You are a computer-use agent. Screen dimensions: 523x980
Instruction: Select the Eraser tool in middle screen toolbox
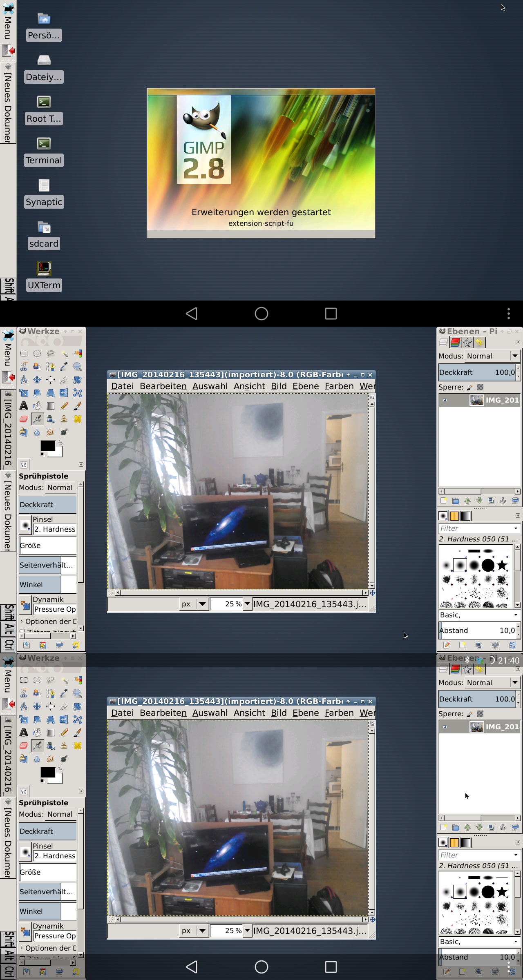point(24,419)
